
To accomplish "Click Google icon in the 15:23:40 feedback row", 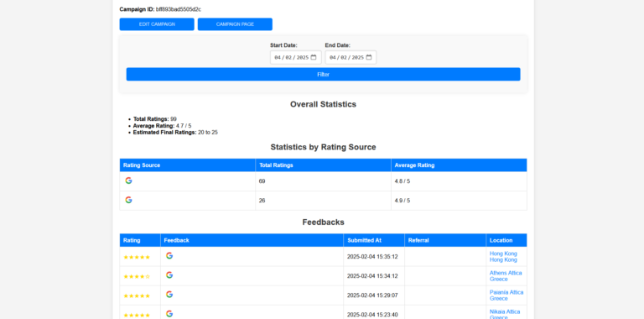I will click(x=169, y=314).
